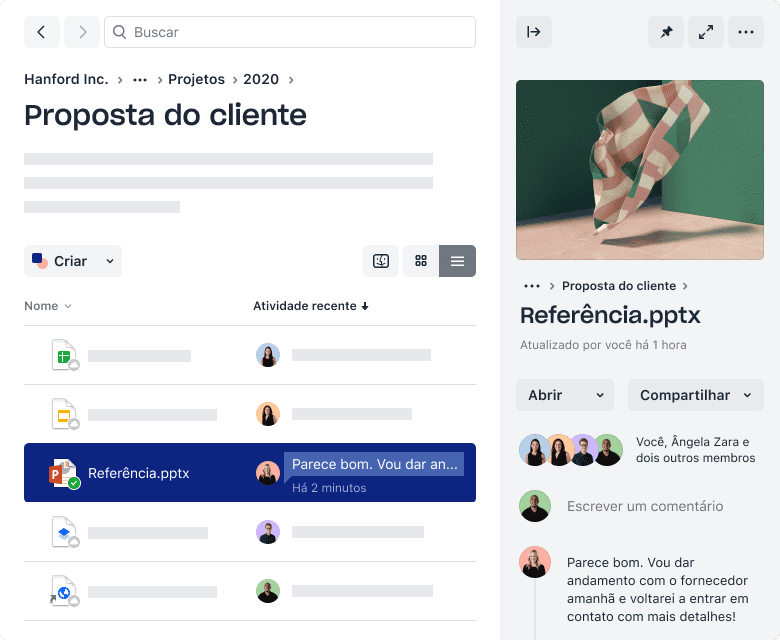This screenshot has width=780, height=640.
Task: Expand the Compartilhar dropdown
Action: click(x=695, y=395)
